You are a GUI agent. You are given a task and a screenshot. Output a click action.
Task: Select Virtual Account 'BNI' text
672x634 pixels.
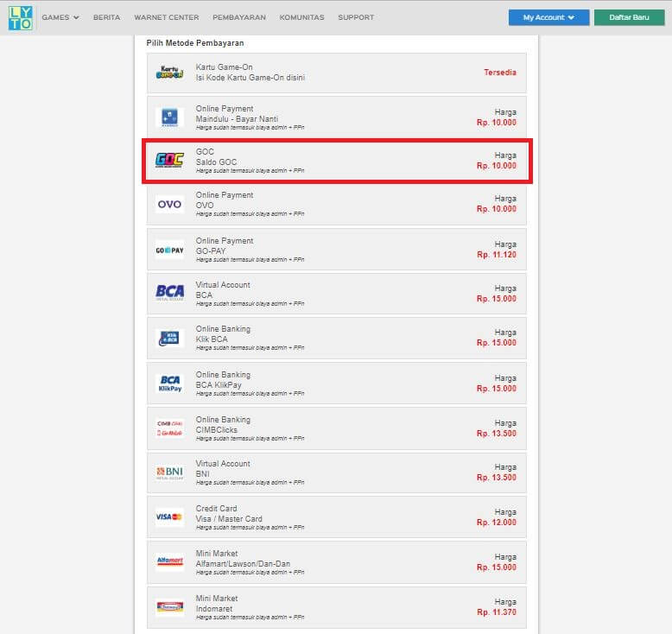pos(203,474)
